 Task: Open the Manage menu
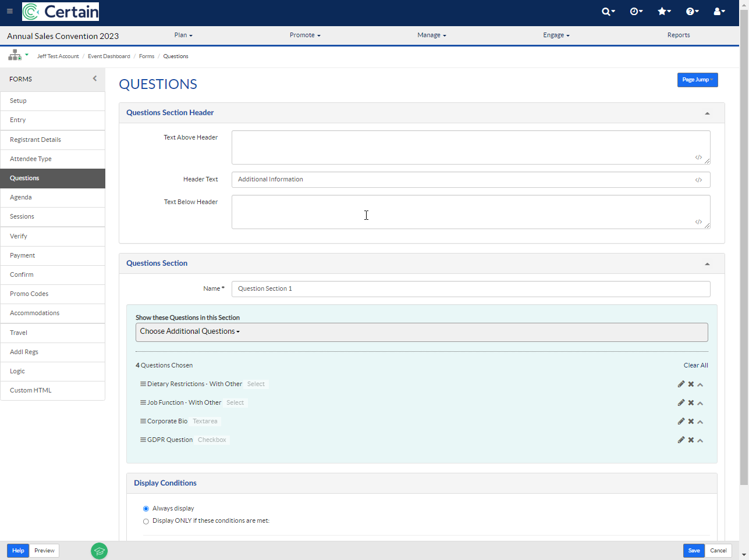[x=432, y=35]
